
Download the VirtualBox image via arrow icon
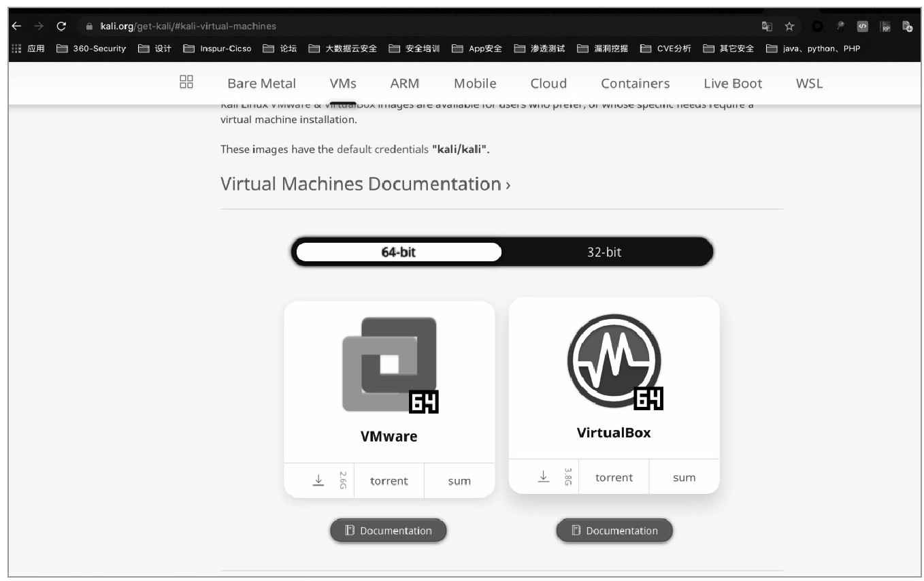(543, 476)
